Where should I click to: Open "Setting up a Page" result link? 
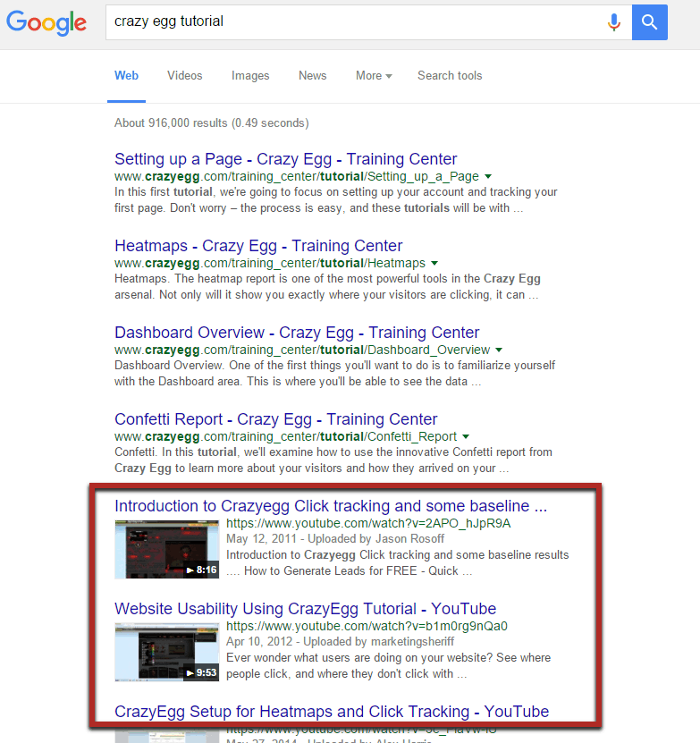[285, 159]
